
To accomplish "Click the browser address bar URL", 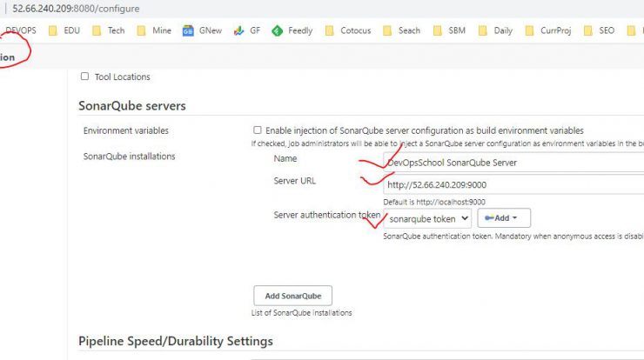I will point(76,9).
